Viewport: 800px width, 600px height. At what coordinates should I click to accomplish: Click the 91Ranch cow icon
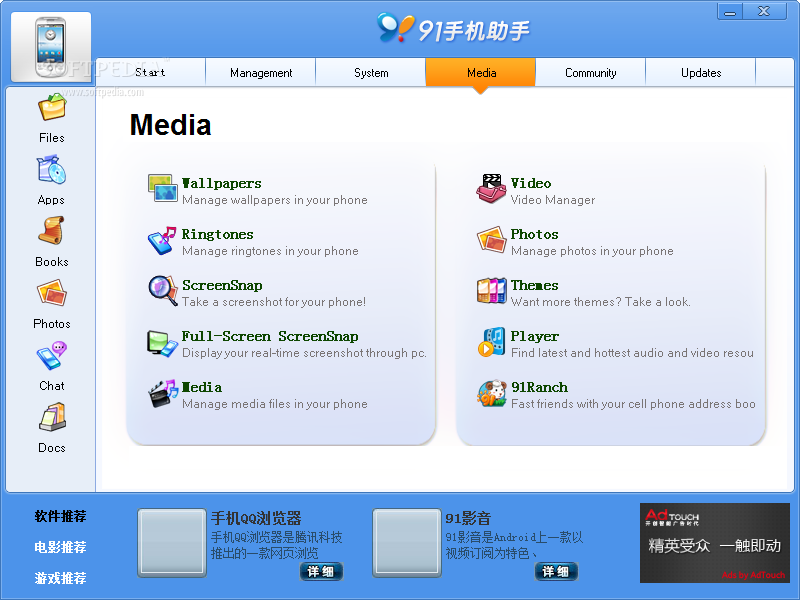point(491,393)
